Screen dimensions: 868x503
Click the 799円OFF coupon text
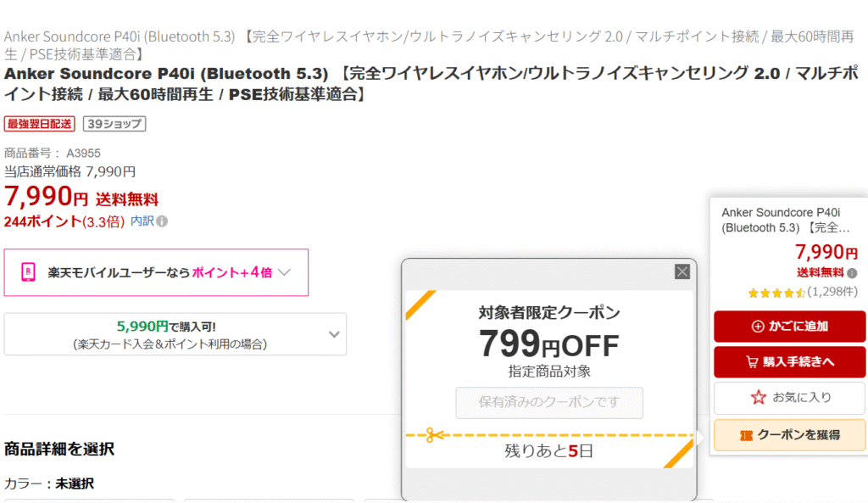[549, 344]
